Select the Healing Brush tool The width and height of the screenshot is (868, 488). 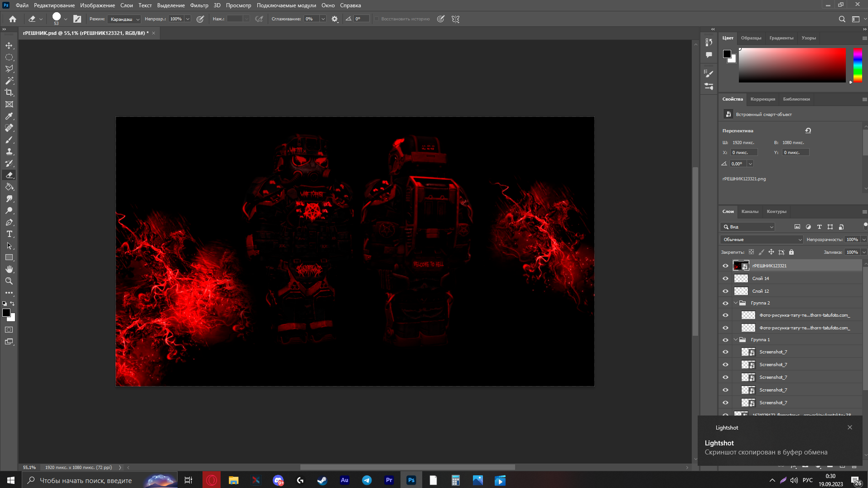[x=9, y=128]
